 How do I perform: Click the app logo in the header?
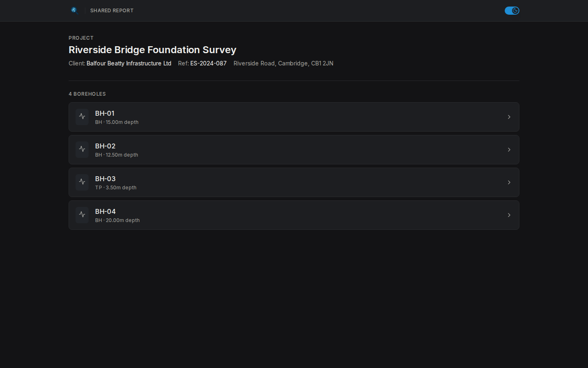tap(74, 10)
